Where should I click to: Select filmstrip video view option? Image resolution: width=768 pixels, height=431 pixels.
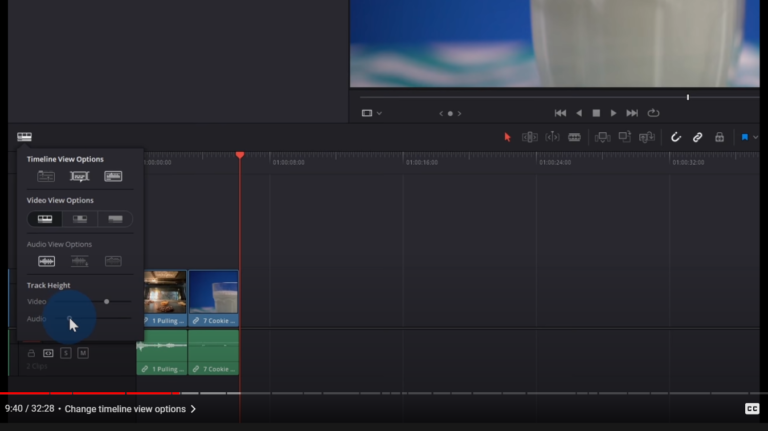(45, 219)
